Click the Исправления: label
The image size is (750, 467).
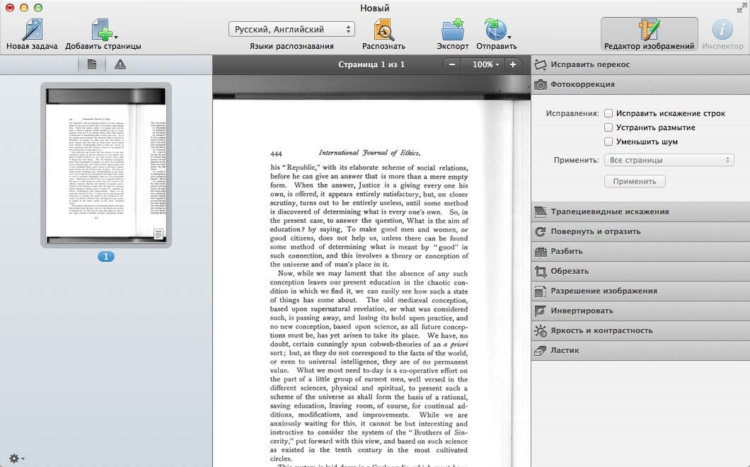click(x=572, y=113)
